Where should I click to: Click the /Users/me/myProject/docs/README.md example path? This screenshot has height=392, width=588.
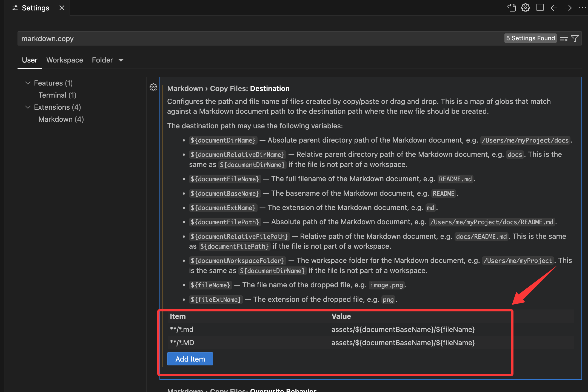click(492, 222)
